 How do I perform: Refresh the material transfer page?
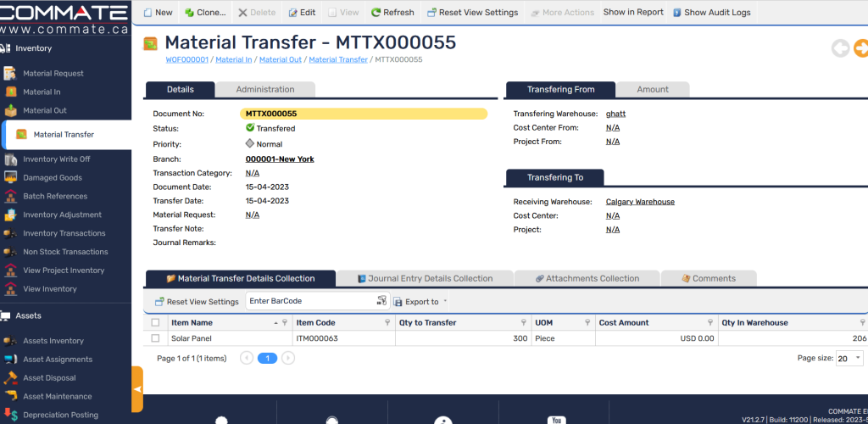click(392, 12)
